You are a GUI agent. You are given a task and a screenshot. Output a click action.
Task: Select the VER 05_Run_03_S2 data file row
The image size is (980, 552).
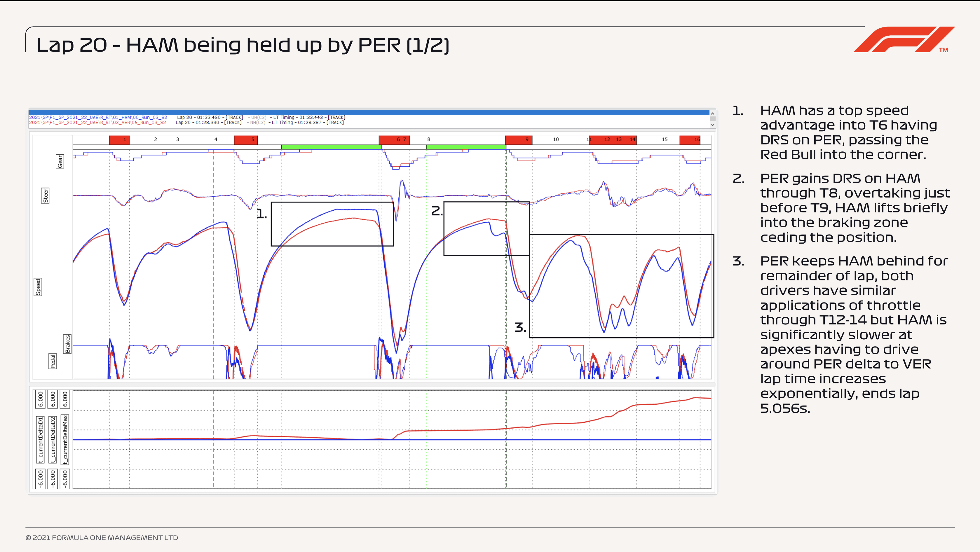point(97,123)
